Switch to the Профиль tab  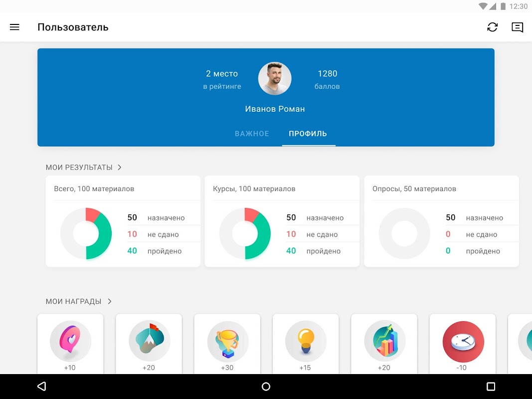(x=308, y=134)
